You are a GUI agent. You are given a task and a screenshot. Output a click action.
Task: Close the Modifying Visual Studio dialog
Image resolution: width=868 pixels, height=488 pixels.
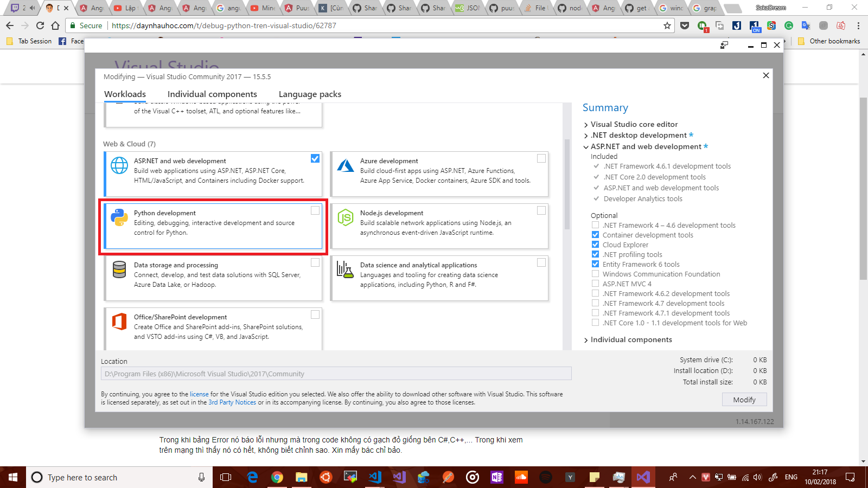[x=766, y=75]
